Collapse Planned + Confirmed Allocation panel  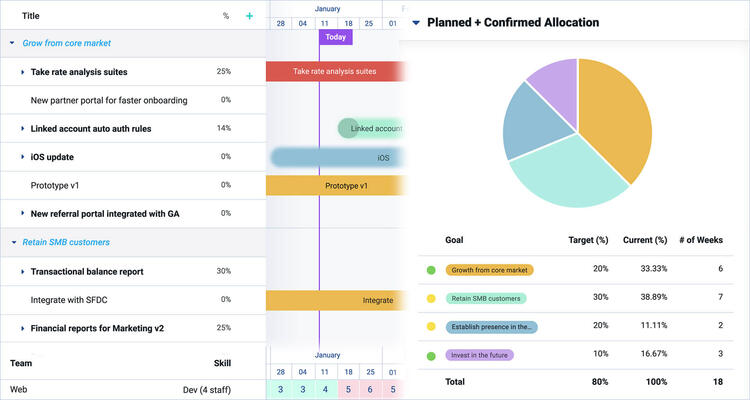(x=416, y=22)
